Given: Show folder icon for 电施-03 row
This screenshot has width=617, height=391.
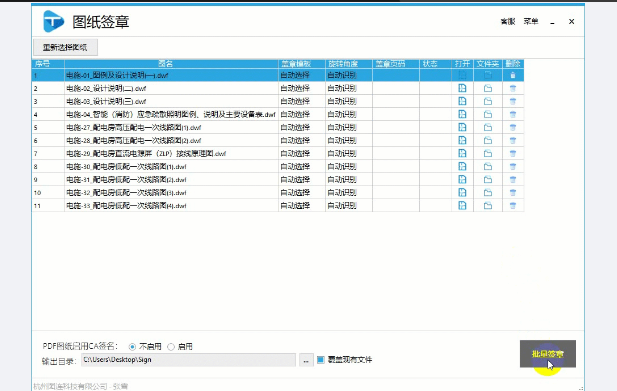Looking at the screenshot, I should [488, 101].
